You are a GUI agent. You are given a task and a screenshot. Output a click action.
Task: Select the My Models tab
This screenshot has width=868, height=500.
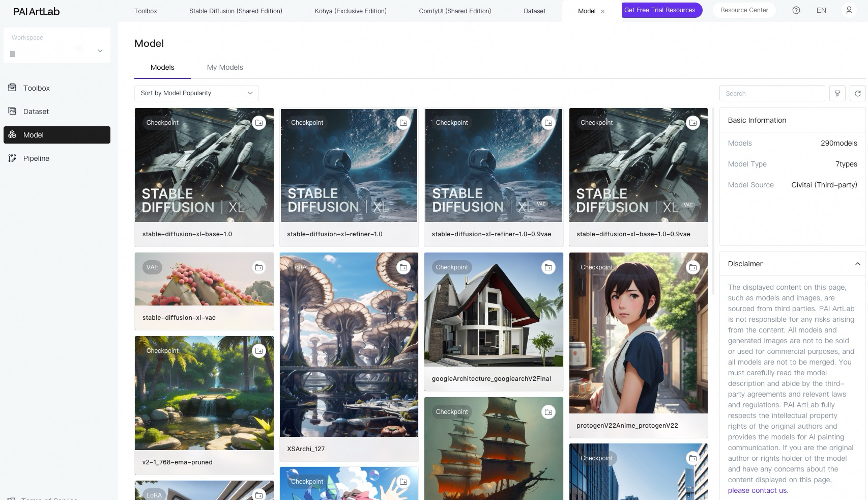pos(225,67)
